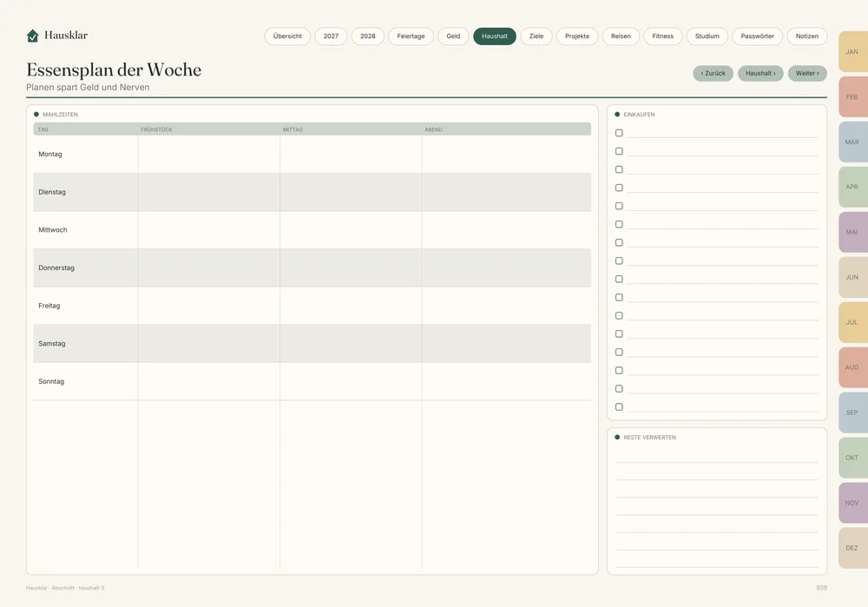
Task: Tick the last Einkaufen checkbox
Action: pos(619,407)
